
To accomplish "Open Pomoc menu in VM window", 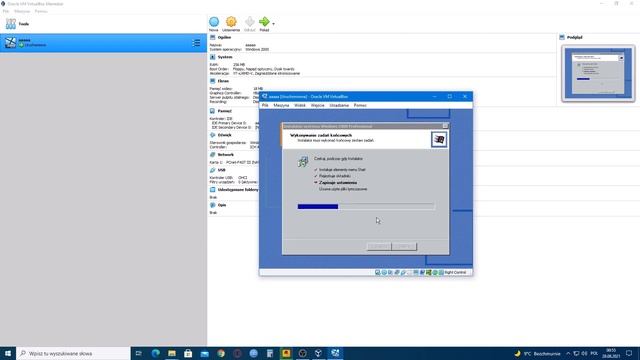I will 360,105.
